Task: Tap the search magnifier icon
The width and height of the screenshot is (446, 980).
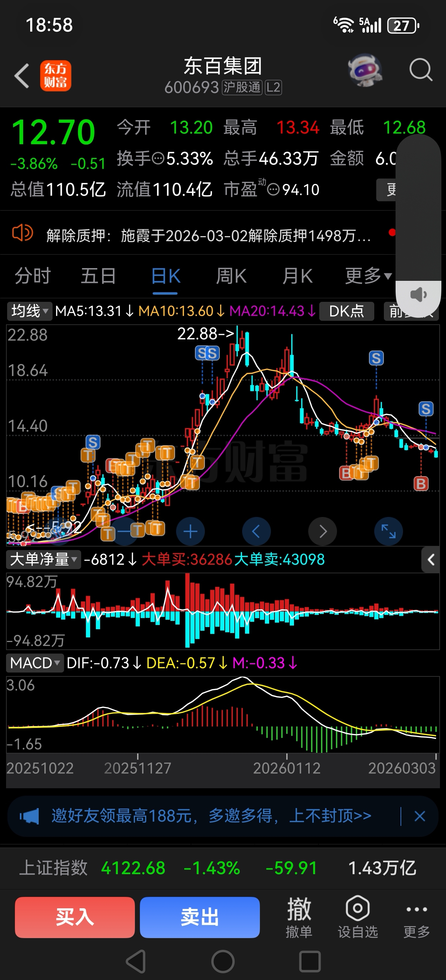Action: (420, 70)
